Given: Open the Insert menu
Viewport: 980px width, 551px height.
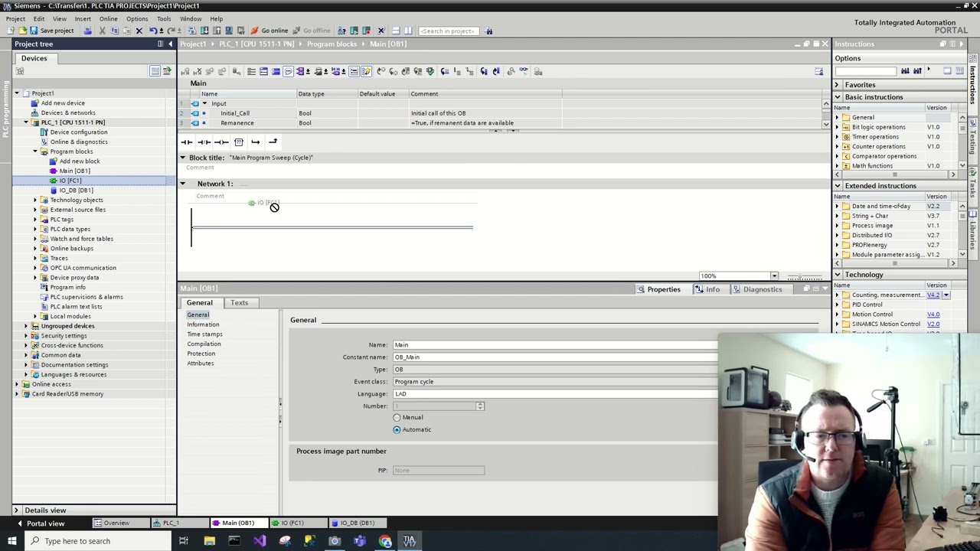Looking at the screenshot, I should [x=83, y=18].
